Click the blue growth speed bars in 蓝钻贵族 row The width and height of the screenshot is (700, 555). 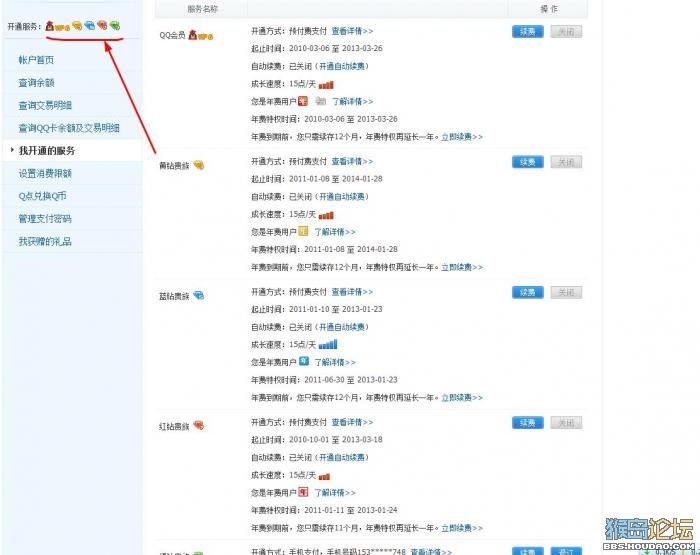(x=328, y=344)
